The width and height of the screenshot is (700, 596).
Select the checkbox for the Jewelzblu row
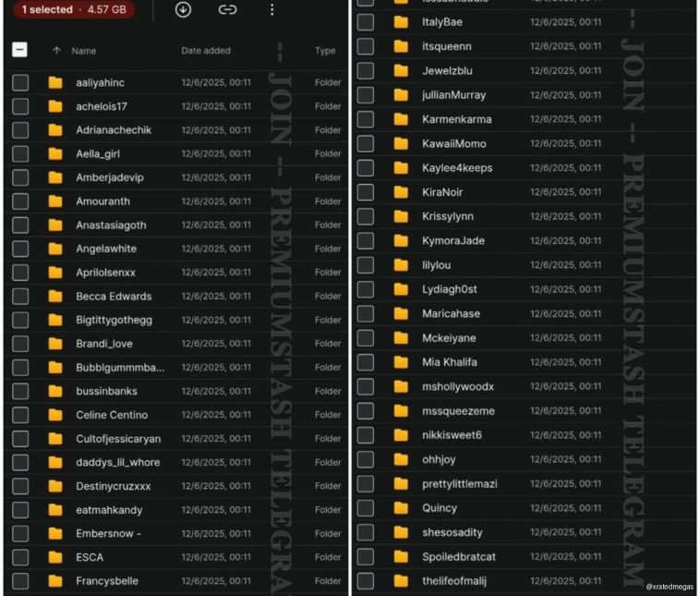tap(366, 70)
